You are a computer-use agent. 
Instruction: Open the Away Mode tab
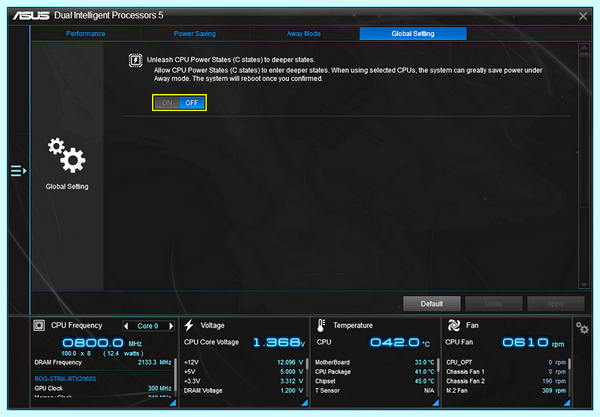(x=304, y=34)
